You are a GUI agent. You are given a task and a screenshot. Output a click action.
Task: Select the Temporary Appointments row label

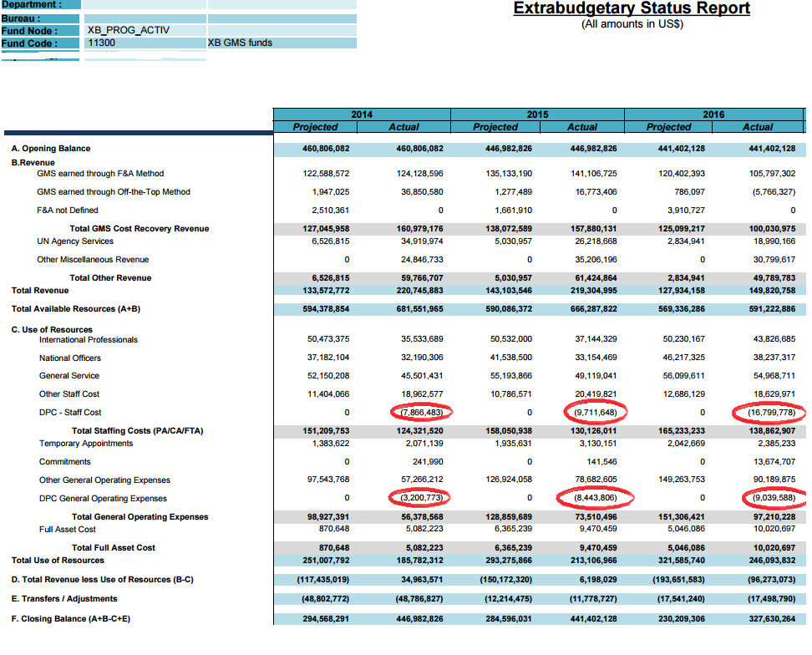(x=86, y=444)
